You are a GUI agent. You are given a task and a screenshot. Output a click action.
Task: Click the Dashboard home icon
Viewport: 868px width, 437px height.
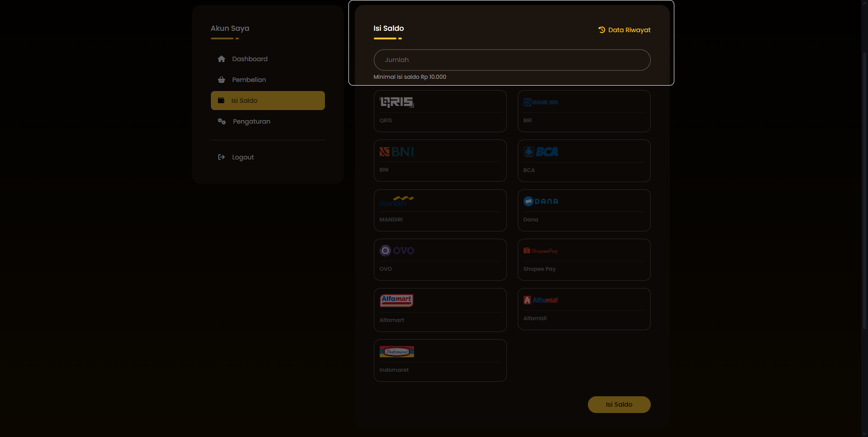[221, 59]
